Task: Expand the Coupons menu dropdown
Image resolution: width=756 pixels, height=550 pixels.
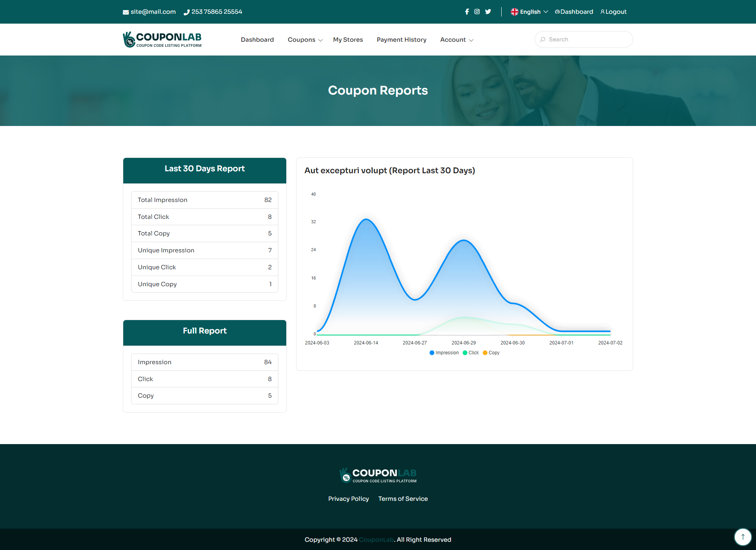Action: 305,40
